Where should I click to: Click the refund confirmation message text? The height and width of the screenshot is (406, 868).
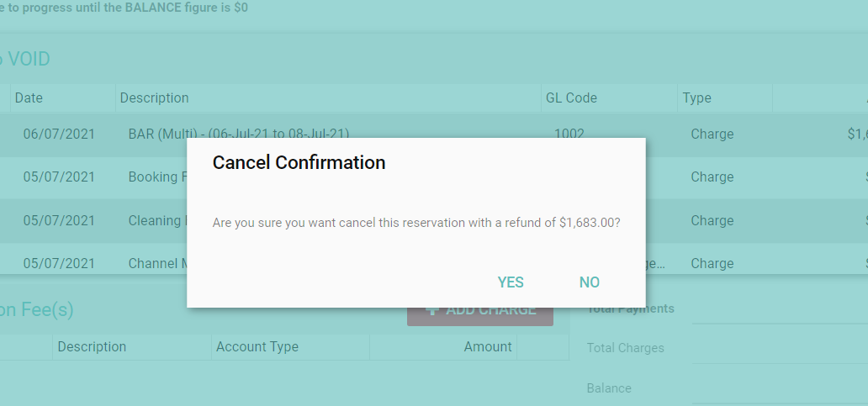point(416,223)
